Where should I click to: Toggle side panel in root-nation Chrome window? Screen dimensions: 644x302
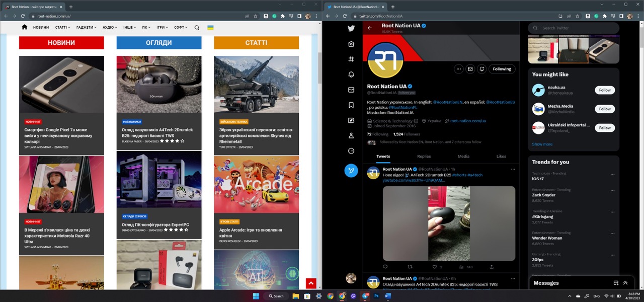pyautogui.click(x=299, y=16)
